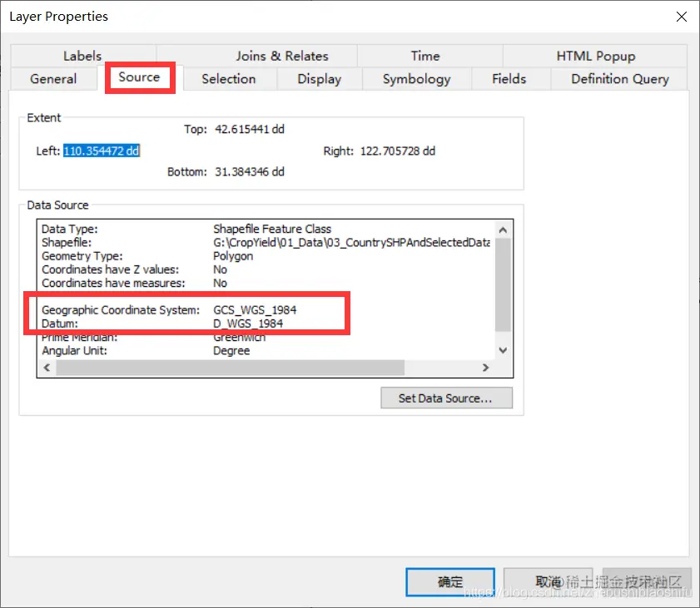Click the Right value 122.705728 dd
Image resolution: width=700 pixels, height=608 pixels.
[x=397, y=151]
